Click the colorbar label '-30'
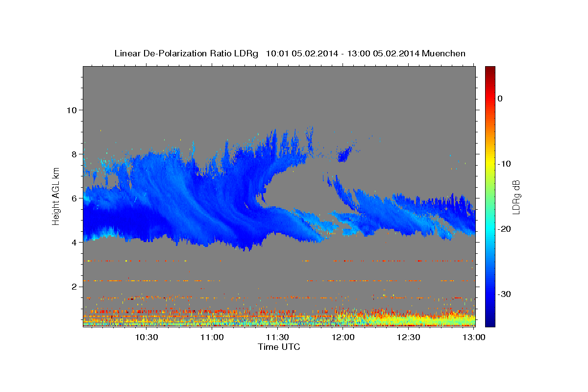588x392 pixels. tap(504, 294)
